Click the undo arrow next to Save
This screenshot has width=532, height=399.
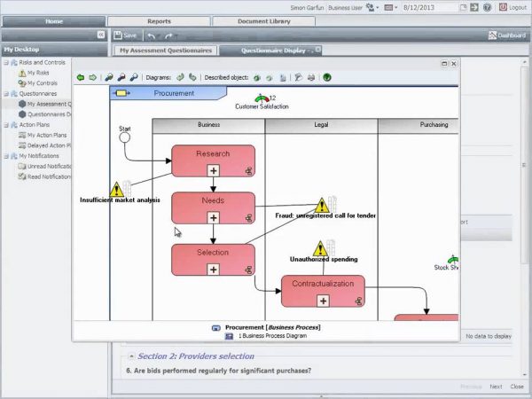click(152, 35)
